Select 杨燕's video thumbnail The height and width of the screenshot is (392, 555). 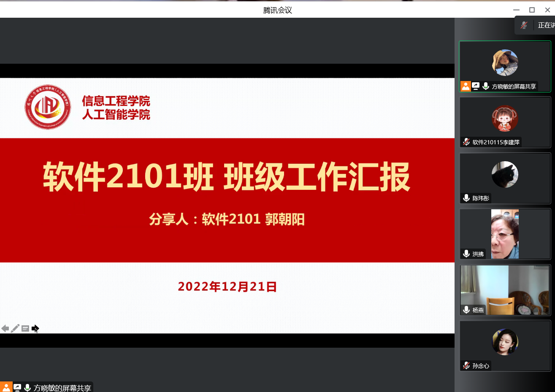click(x=505, y=290)
